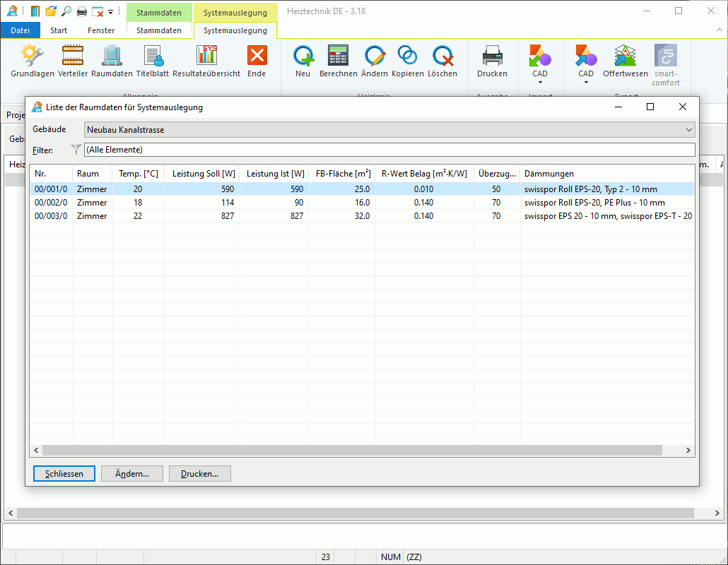The image size is (728, 565).
Task: Click the Drucken... dialog button
Action: [x=199, y=474]
